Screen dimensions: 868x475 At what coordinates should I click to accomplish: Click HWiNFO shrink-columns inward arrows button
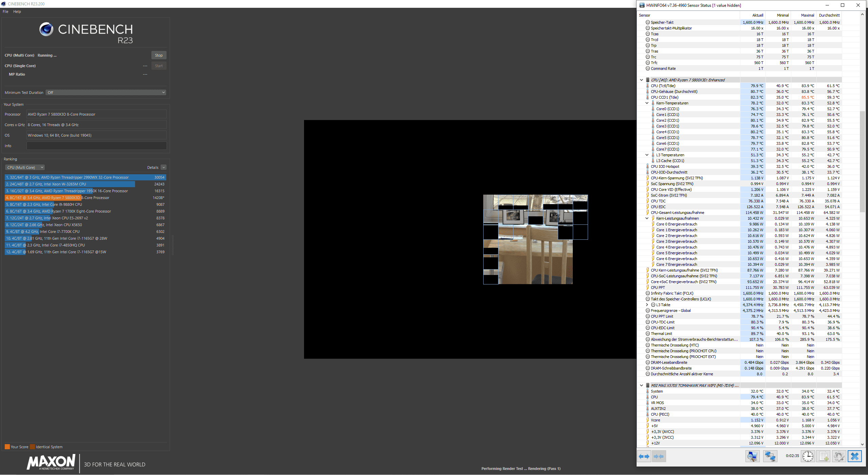[x=659, y=456]
